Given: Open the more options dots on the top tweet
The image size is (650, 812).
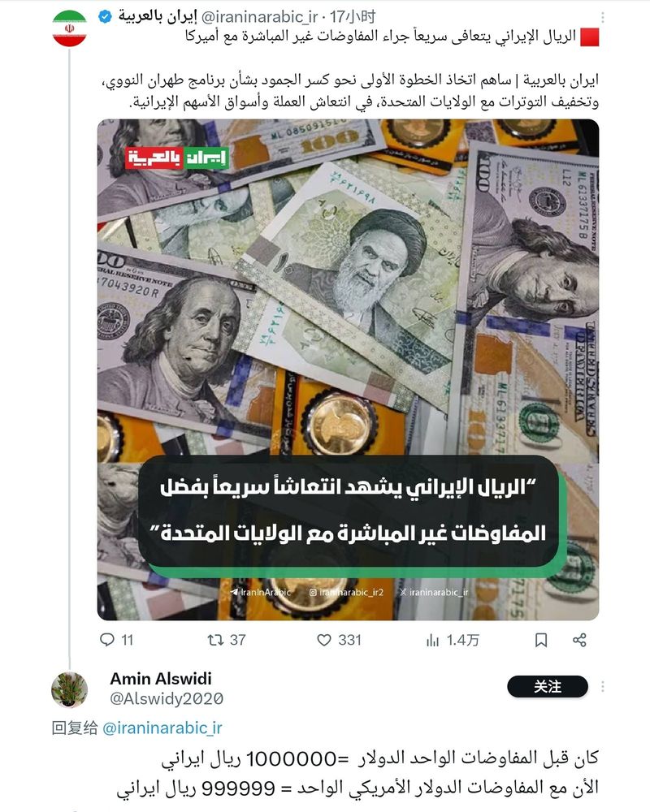Looking at the screenshot, I should pos(602,18).
